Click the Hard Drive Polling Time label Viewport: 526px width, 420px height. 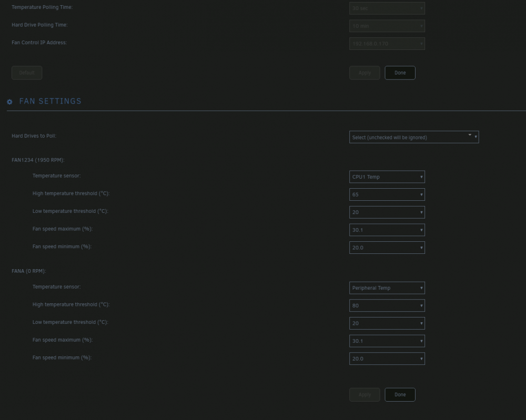point(39,25)
